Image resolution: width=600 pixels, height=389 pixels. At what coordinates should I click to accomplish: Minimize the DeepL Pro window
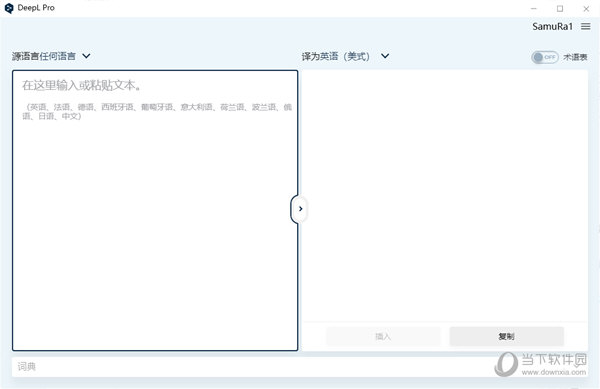pos(534,8)
